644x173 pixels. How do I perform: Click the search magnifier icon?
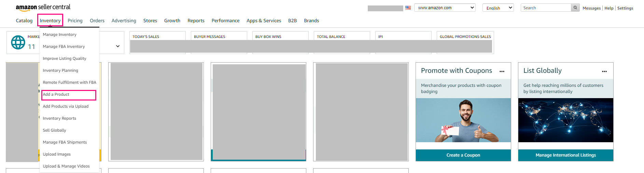coord(575,8)
